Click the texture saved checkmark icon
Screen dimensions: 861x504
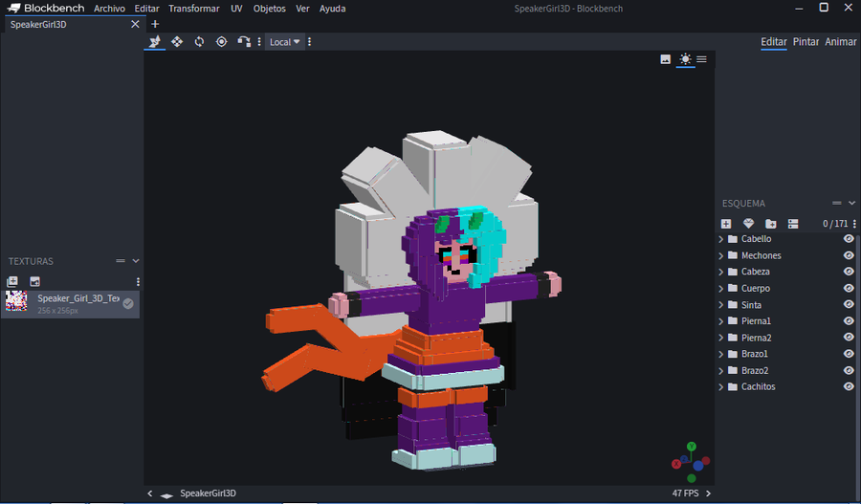coord(128,303)
